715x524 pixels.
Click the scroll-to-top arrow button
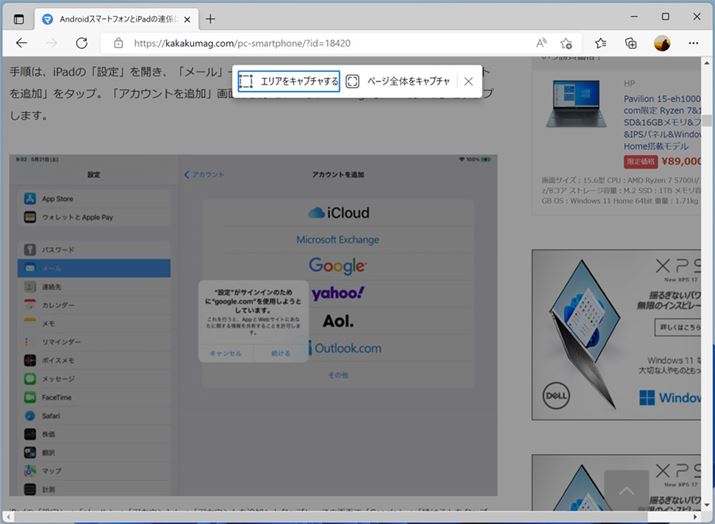click(627, 490)
